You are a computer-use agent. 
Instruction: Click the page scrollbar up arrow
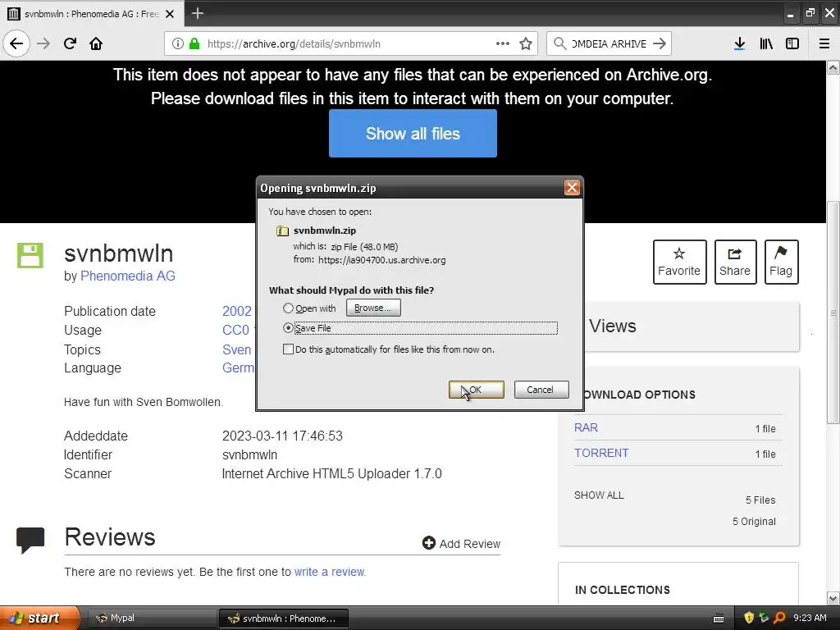click(833, 68)
